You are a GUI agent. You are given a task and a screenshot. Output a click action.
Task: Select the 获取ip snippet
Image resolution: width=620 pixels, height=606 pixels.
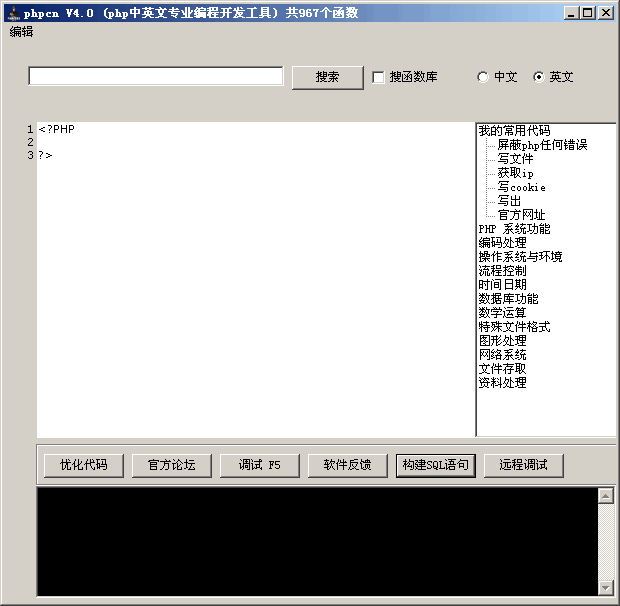pyautogui.click(x=515, y=173)
